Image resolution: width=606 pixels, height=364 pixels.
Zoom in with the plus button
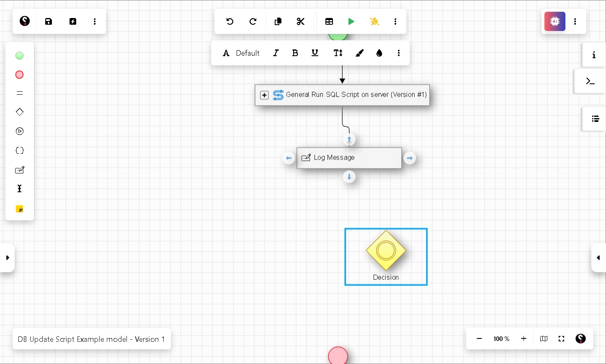pyautogui.click(x=523, y=338)
